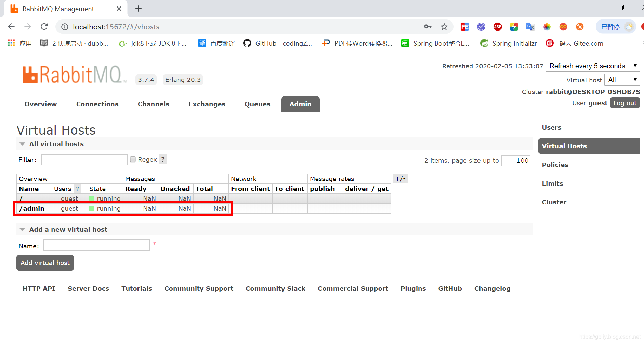Viewport: 644px width, 343px height.
Task: Click the paused profile avatar button
Action: click(x=616, y=27)
